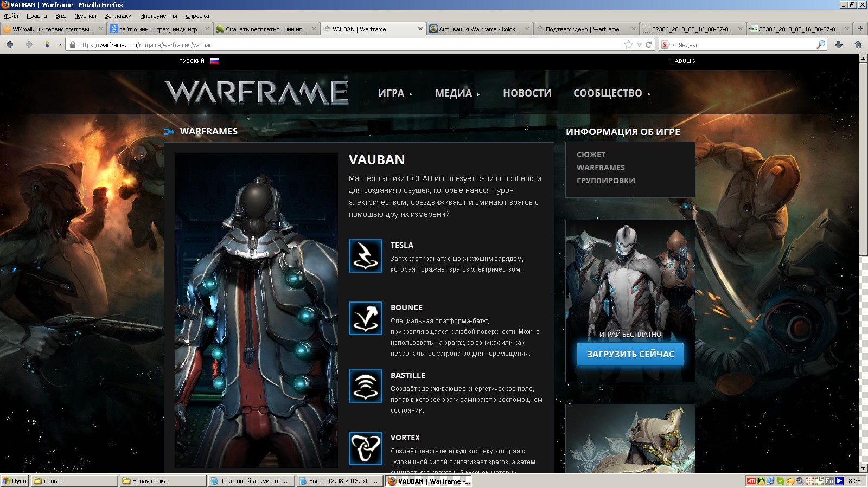The image size is (868, 488).
Task: Bookmark this page with the star icon
Action: tap(629, 44)
